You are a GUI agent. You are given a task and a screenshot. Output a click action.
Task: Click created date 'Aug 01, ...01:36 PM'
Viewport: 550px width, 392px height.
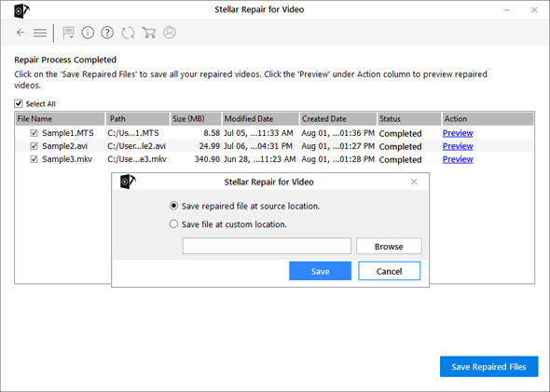tap(337, 133)
